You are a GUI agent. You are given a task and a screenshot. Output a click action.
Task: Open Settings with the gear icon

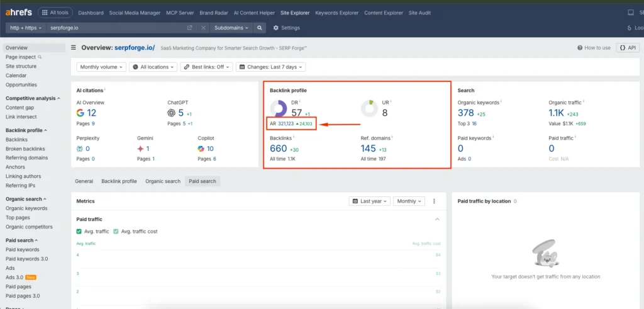276,28
